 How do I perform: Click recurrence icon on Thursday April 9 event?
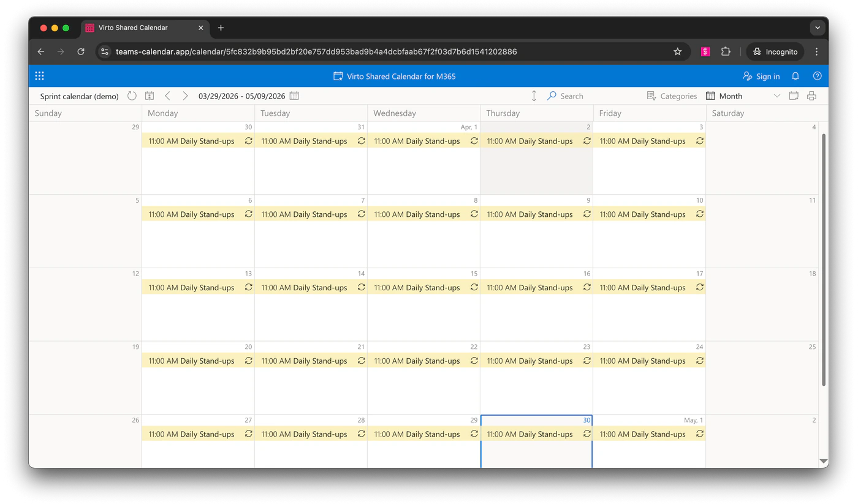click(587, 214)
